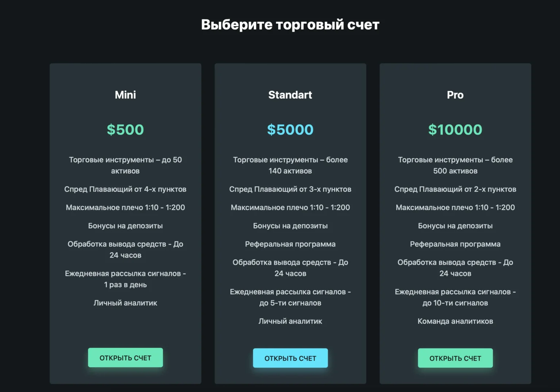The width and height of the screenshot is (560, 392).
Task: Click the $500 price in Mini card
Action: [125, 129]
